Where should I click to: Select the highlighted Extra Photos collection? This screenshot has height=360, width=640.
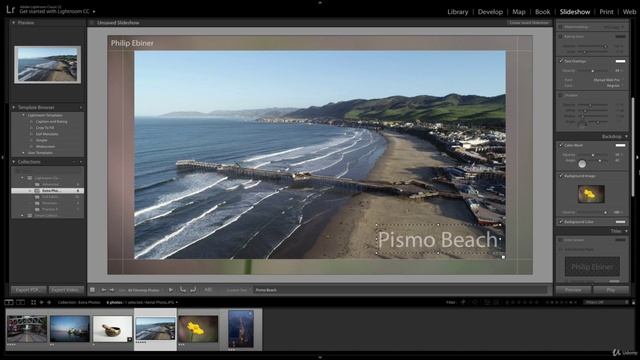coord(47,191)
